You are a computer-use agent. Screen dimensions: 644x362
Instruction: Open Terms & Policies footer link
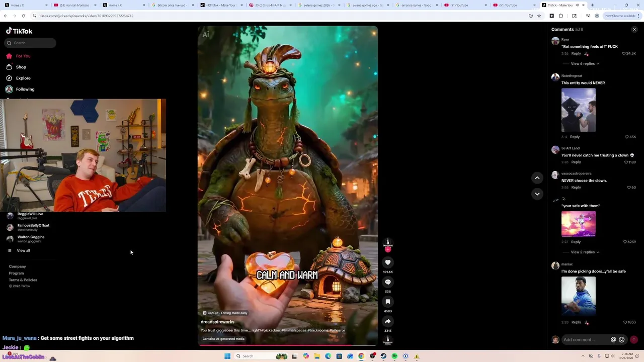click(x=23, y=280)
